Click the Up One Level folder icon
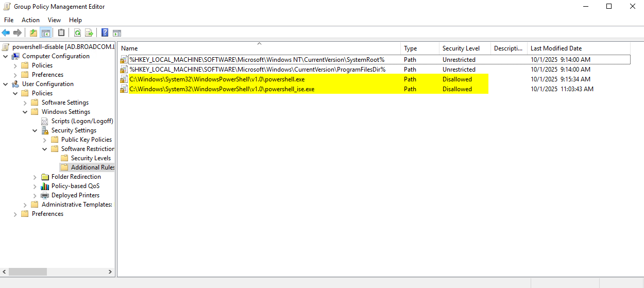Image resolution: width=644 pixels, height=288 pixels. 33,33
